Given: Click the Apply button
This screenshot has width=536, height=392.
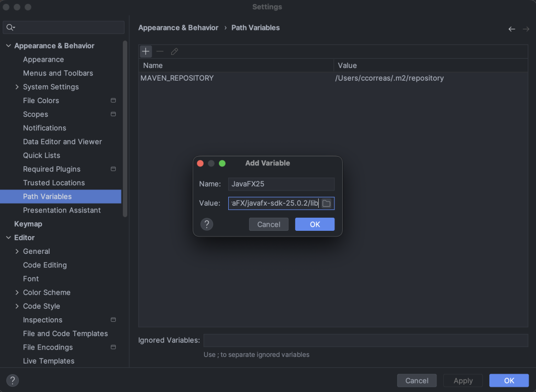Looking at the screenshot, I should [463, 380].
